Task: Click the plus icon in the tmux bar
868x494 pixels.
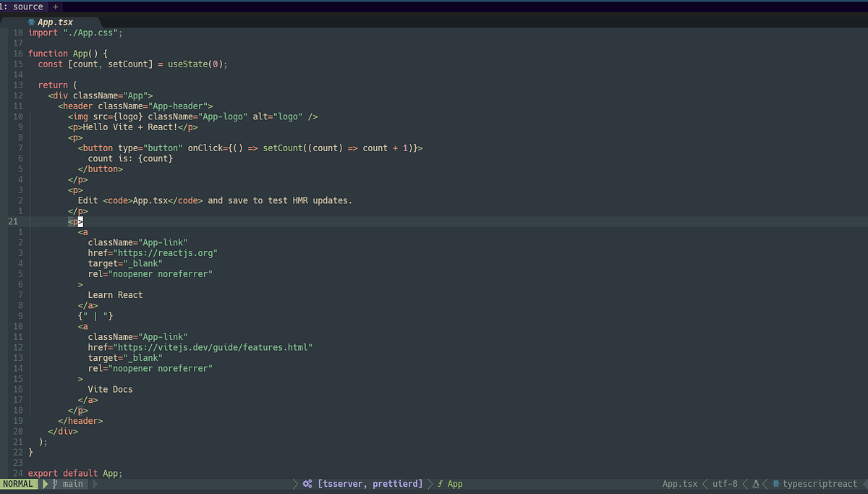Action: 56,7
